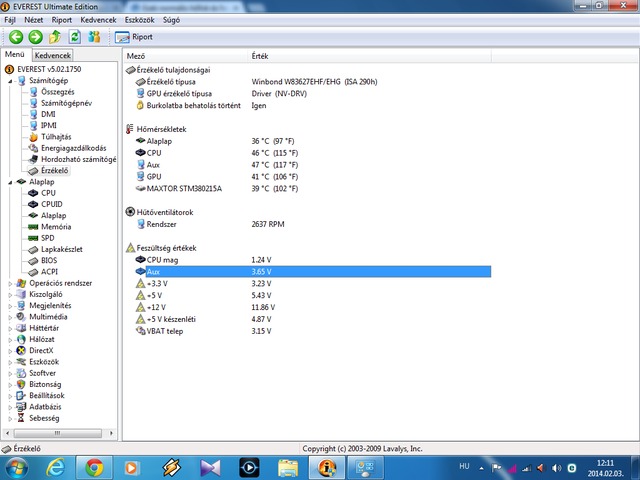This screenshot has height=480, width=640.
Task: Click the Lapkakészlet chipset icon
Action: coord(33,249)
